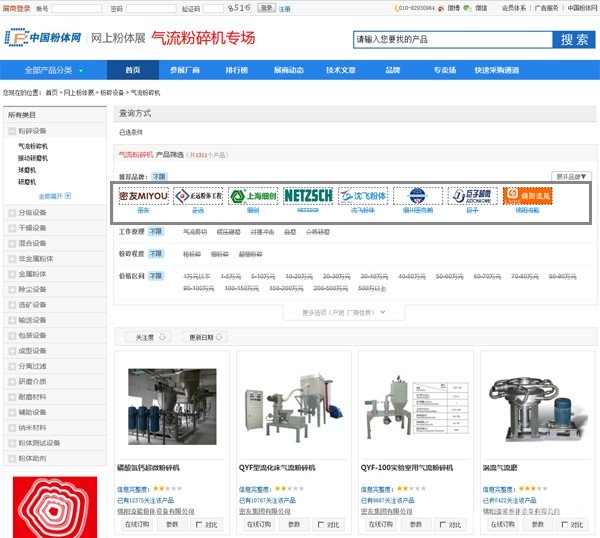Click the 日子 brand logo
The width and height of the screenshot is (600, 538).
pos(472,195)
